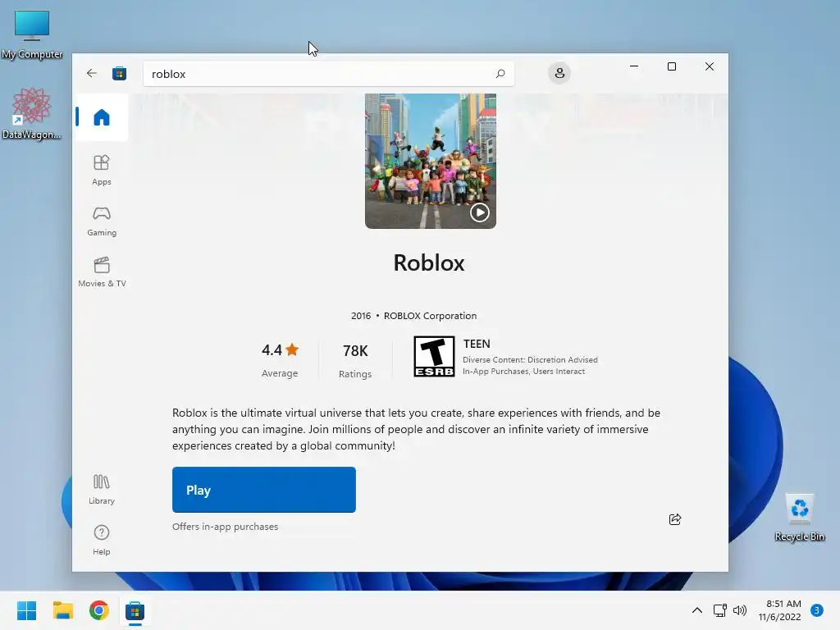
Task: Open the Help page
Action: coord(101,540)
